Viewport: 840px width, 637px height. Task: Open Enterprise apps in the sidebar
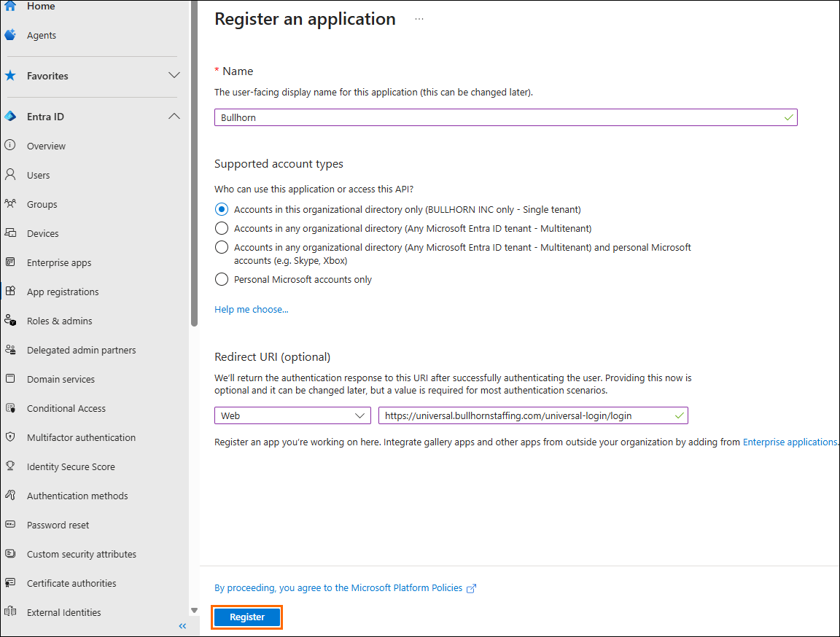pos(59,262)
